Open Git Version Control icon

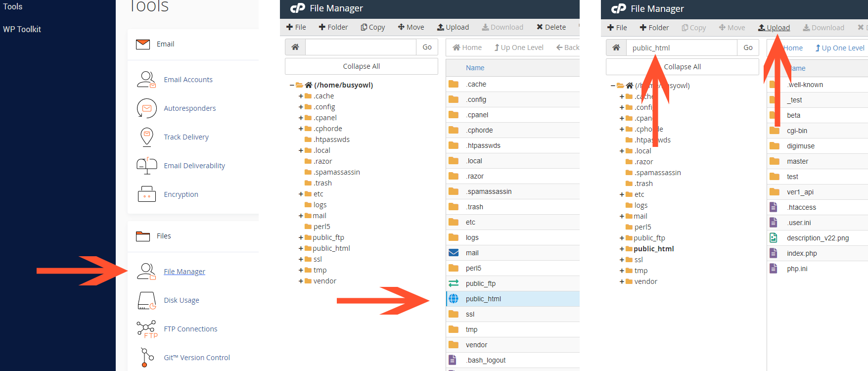[147, 358]
